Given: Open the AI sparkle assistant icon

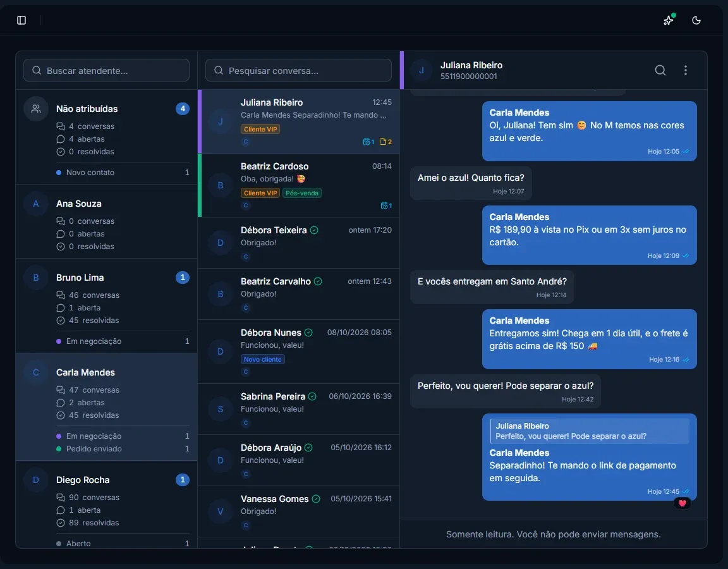Looking at the screenshot, I should pyautogui.click(x=669, y=20).
